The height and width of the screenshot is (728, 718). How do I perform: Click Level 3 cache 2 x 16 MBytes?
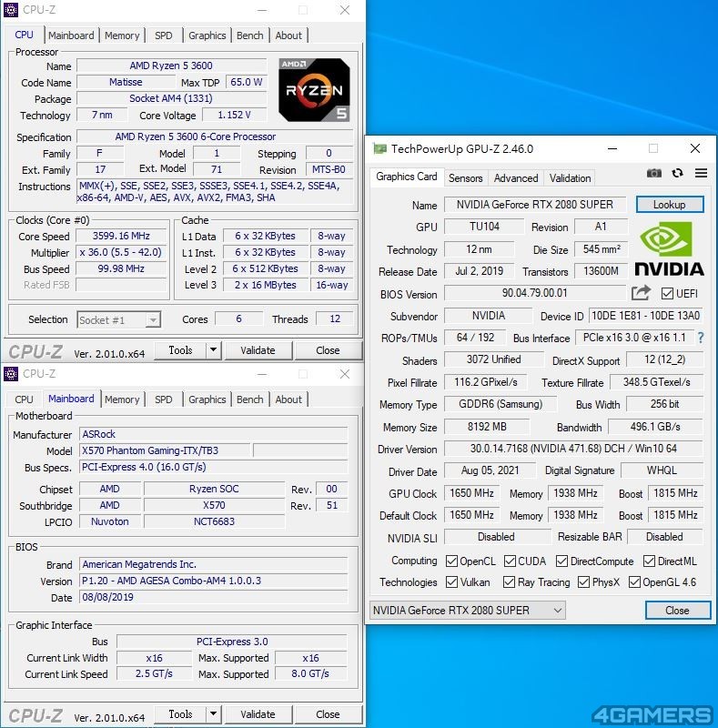tap(265, 285)
